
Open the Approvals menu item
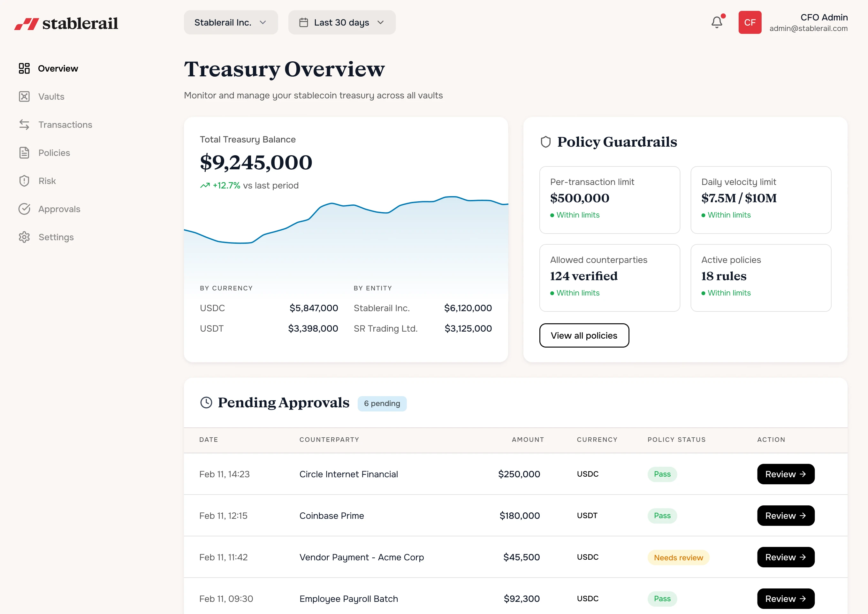(x=59, y=209)
